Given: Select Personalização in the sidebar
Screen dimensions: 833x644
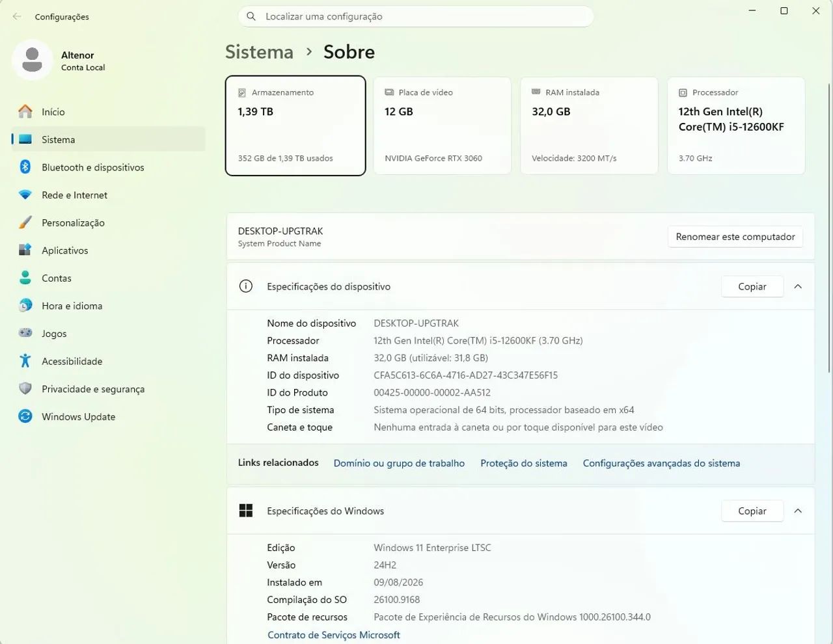Looking at the screenshot, I should 108,222.
